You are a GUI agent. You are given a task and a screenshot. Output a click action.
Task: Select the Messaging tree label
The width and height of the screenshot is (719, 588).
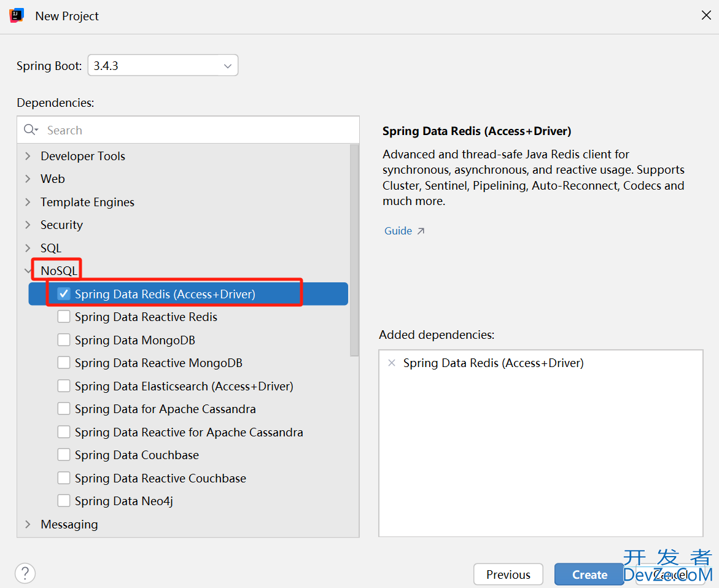pyautogui.click(x=69, y=524)
